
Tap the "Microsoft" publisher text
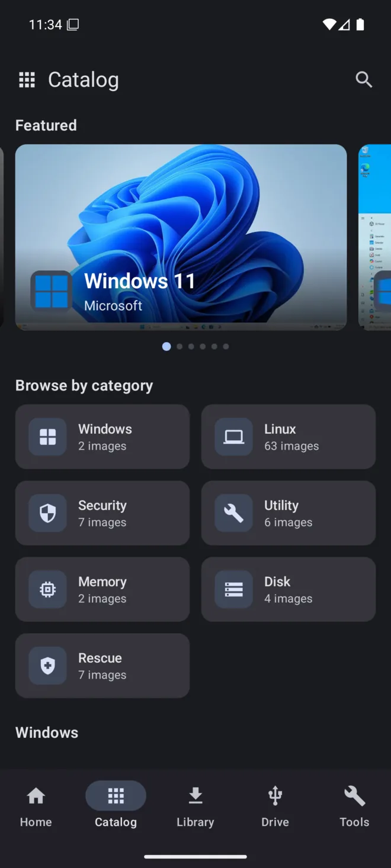point(113,306)
